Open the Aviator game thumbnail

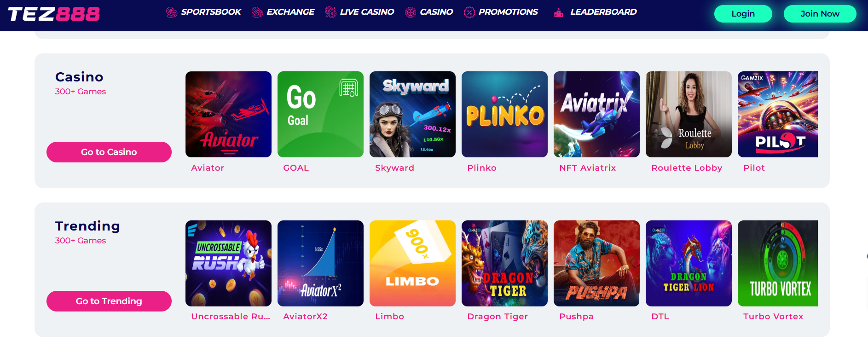(228, 114)
